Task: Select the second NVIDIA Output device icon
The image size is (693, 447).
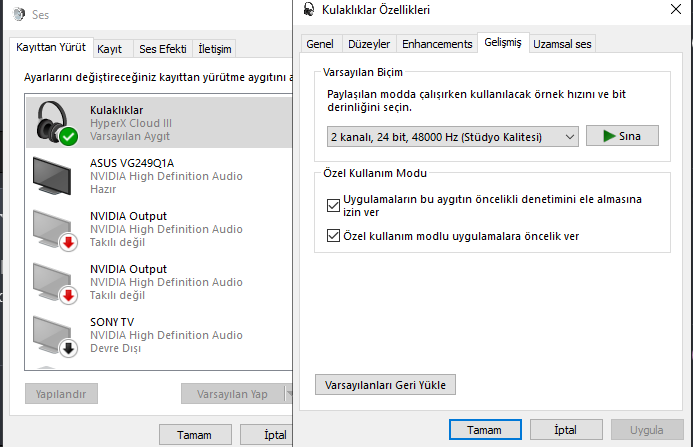Action: coord(55,281)
